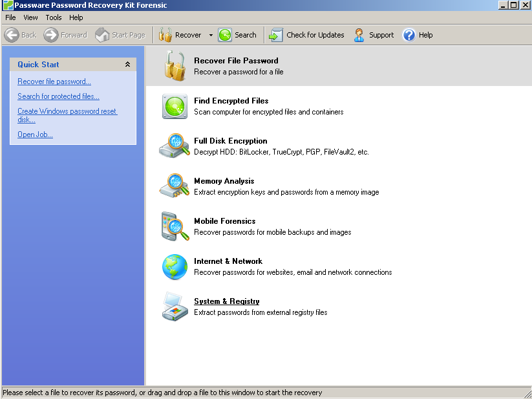Open the Full Disk Encryption icon

(175, 146)
